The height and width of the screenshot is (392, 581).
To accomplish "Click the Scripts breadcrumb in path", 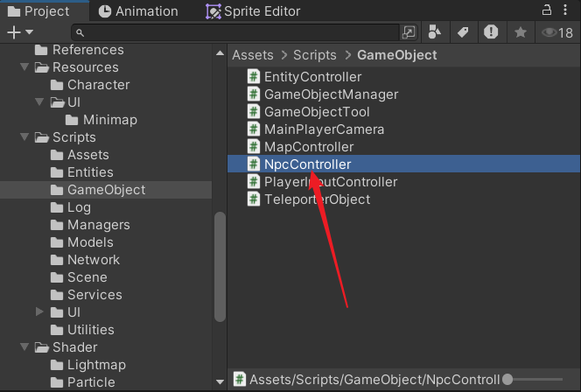I will tap(316, 55).
